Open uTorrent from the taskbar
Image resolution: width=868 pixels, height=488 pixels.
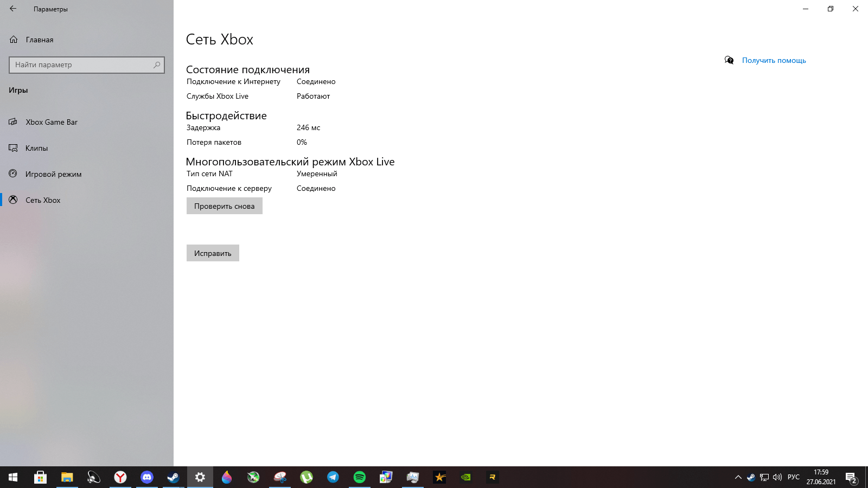(307, 477)
